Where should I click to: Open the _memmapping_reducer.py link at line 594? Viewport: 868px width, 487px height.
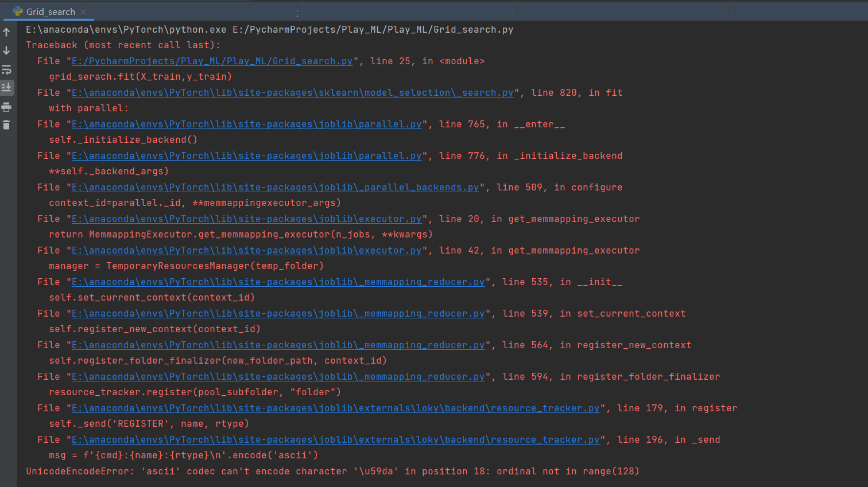(278, 377)
